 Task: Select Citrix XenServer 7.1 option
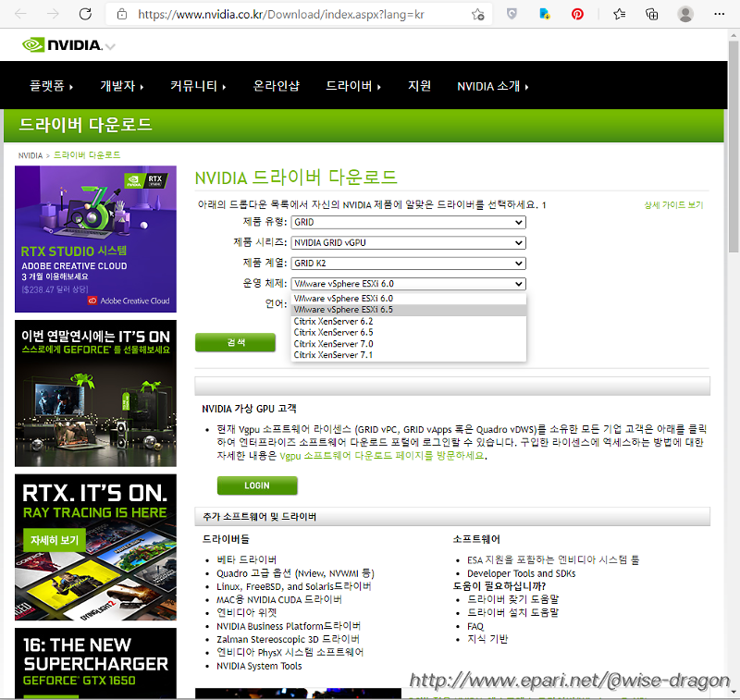409,355
